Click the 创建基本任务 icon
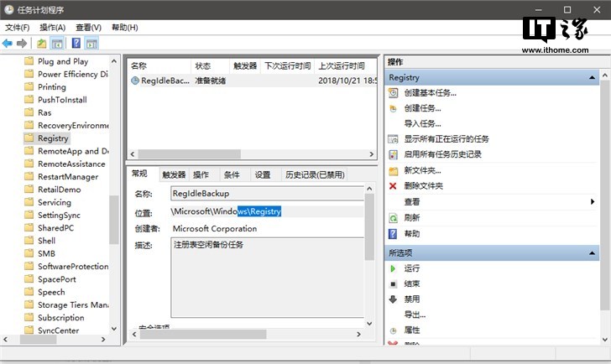 tap(393, 92)
